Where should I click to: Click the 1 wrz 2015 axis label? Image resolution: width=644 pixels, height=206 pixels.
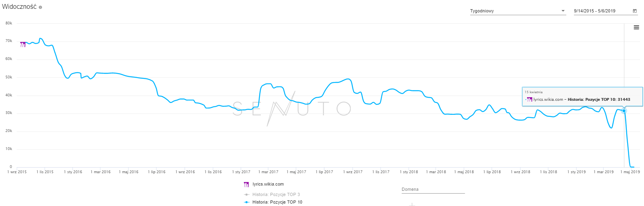pos(17,172)
